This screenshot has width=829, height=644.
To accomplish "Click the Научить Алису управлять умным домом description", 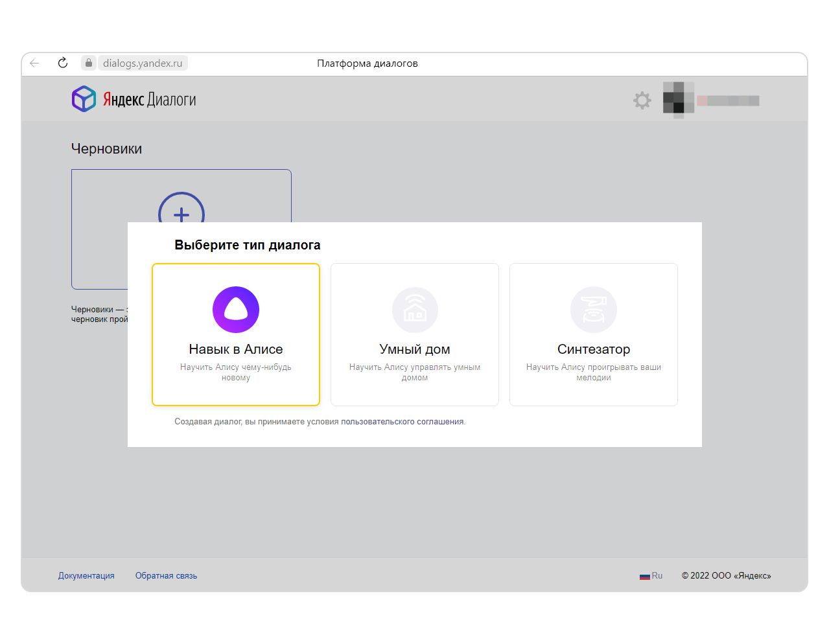I will pos(415,373).
